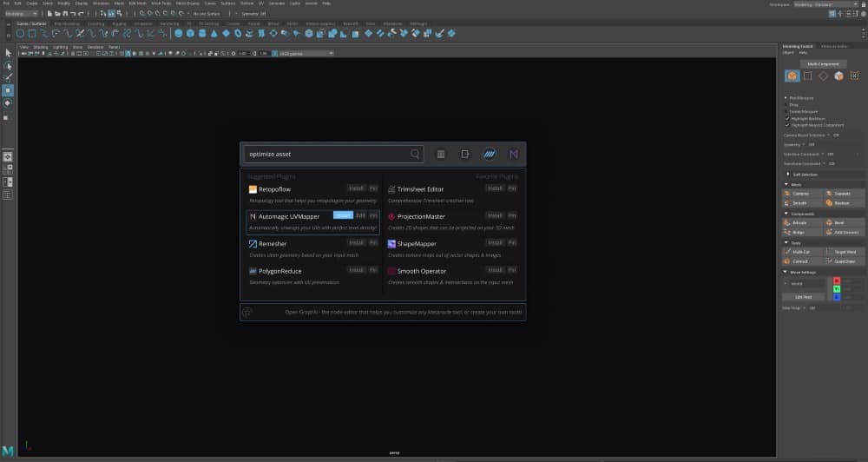Select Edge selection mode icon in toolkit
Screen dimensions: 868x462
coord(823,76)
